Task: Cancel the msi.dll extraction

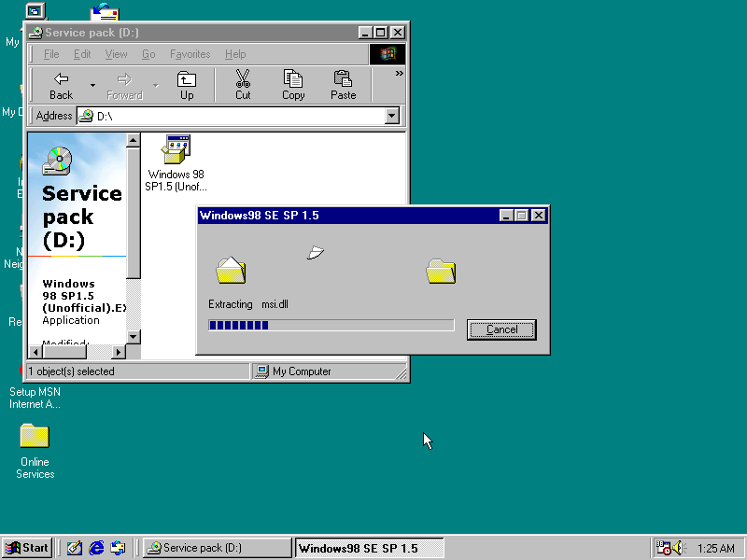Action: (x=501, y=329)
